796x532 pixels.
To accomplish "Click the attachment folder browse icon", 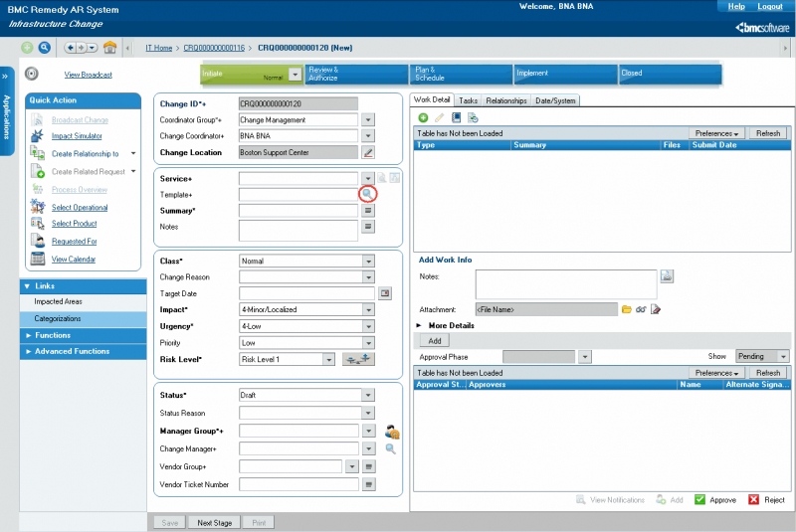I will point(627,309).
